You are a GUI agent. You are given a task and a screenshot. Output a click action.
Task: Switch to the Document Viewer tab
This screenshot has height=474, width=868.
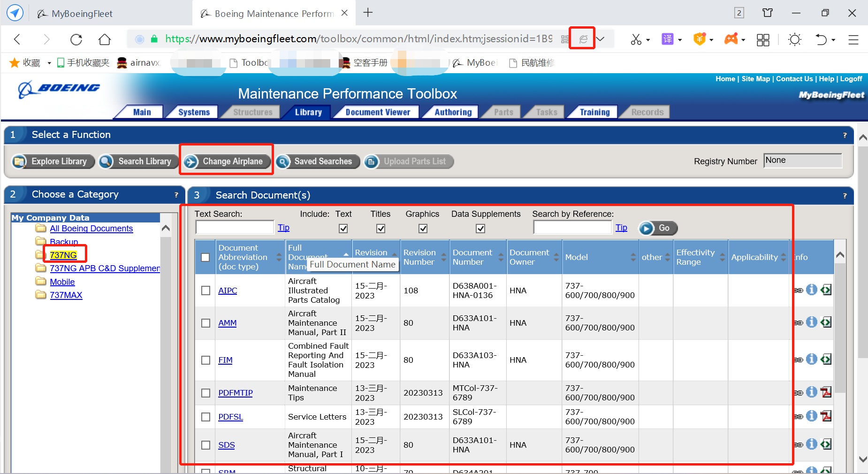(378, 112)
